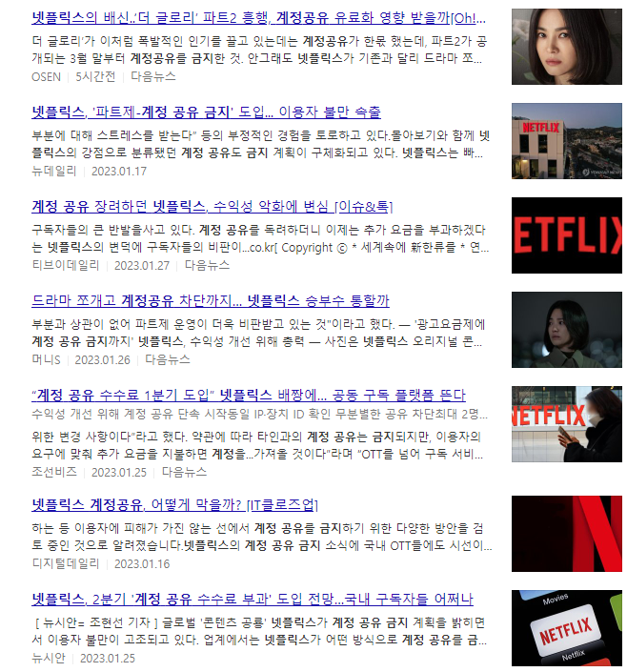Open '파트제-계정 공유 금지' 도입 headline
627x672 pixels.
[206, 112]
